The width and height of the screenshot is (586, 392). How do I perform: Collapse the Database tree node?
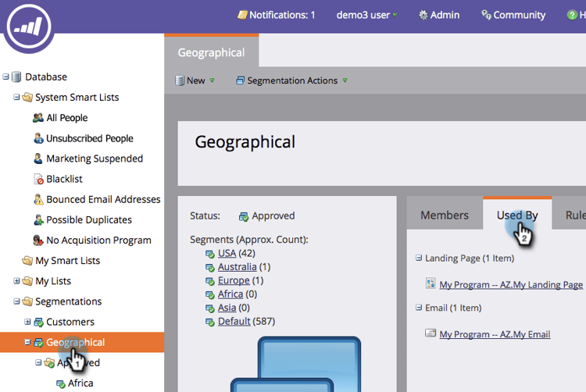6,77
